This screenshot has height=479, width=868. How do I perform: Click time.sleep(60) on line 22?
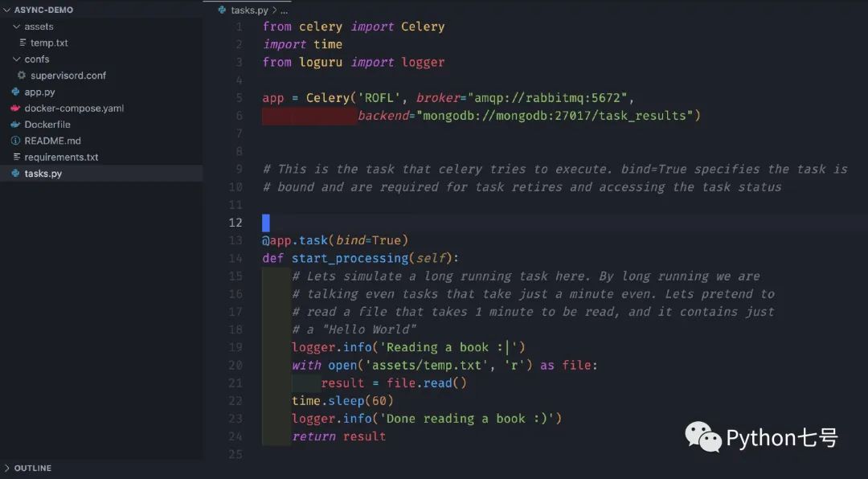pos(342,401)
